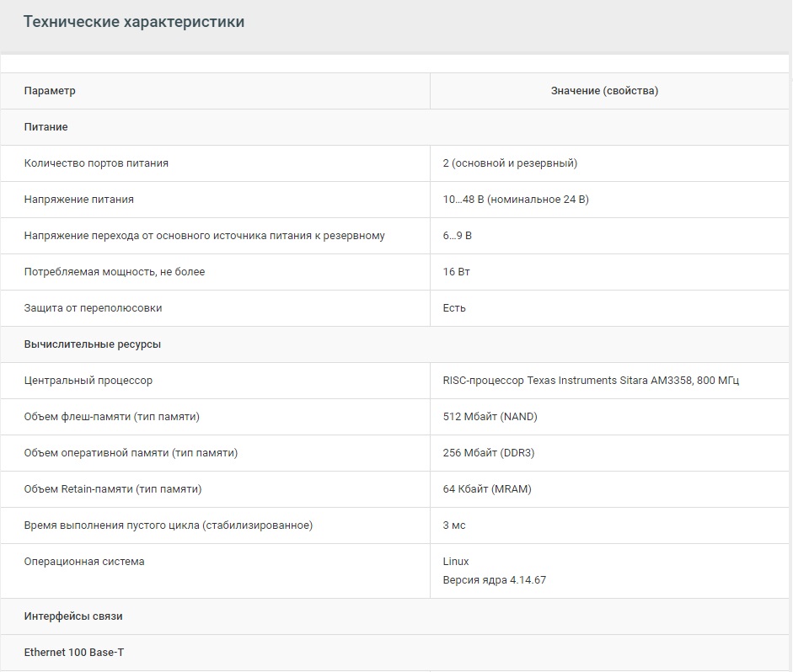This screenshot has width=793, height=672.
Task: Click the 'Количество портов питания' parameter cell
Action: coord(96,163)
